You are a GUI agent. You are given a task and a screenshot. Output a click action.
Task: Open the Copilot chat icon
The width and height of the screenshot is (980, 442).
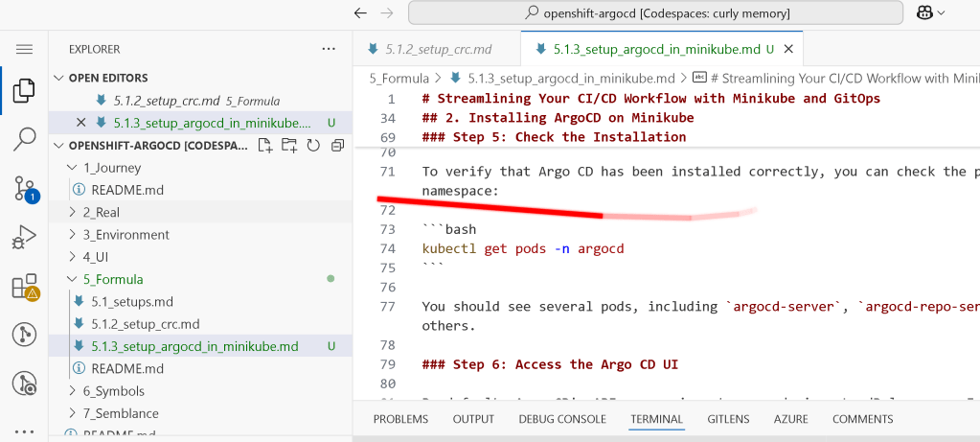925,12
